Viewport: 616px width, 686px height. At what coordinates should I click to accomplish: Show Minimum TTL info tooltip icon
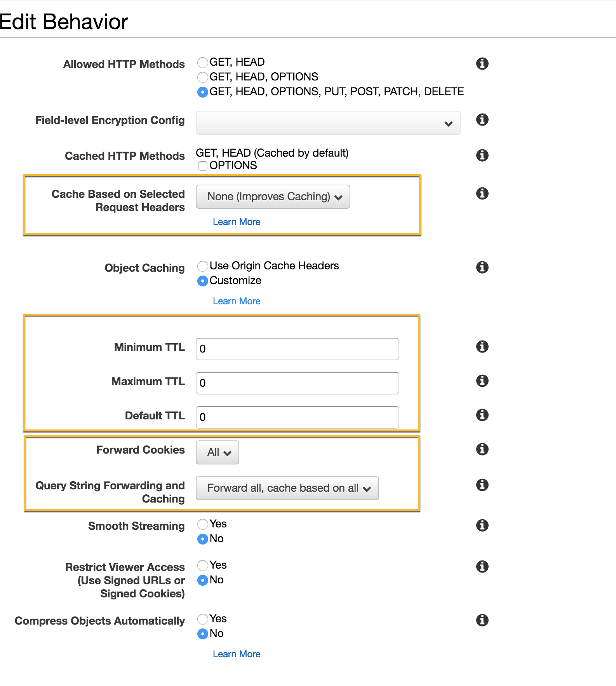[482, 346]
